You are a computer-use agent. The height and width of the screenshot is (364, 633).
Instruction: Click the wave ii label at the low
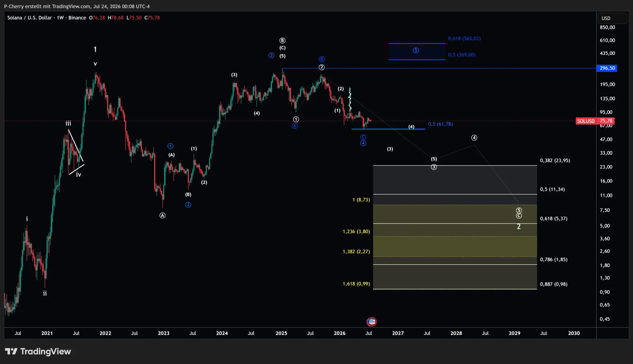click(x=45, y=293)
